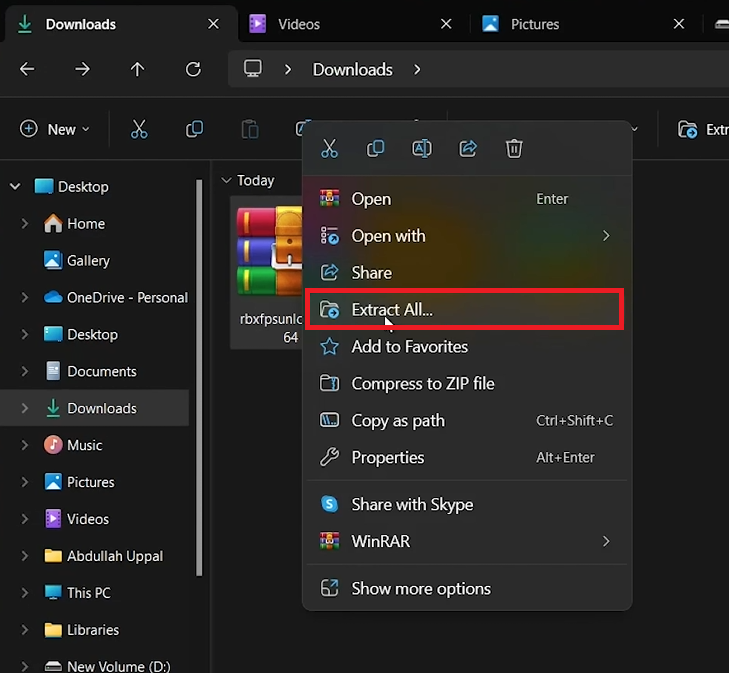The width and height of the screenshot is (729, 673).
Task: Switch to the Pictures tab
Action: click(586, 24)
